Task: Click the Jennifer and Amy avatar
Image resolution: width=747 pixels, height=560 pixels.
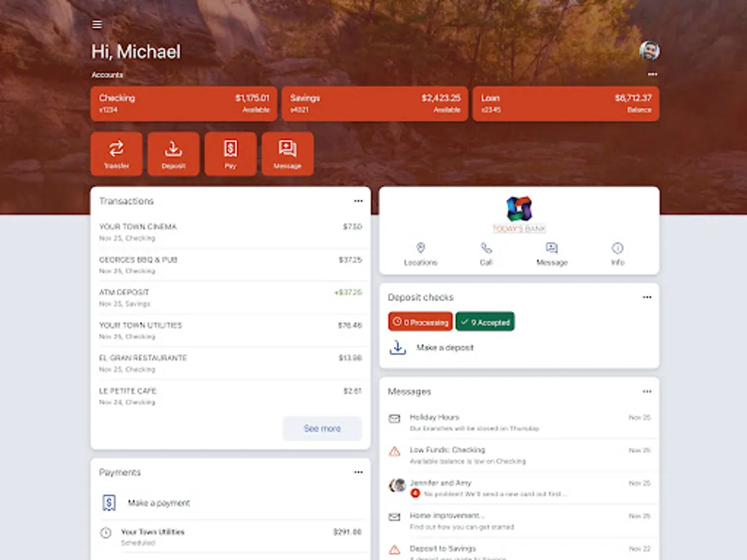Action: coord(398,485)
